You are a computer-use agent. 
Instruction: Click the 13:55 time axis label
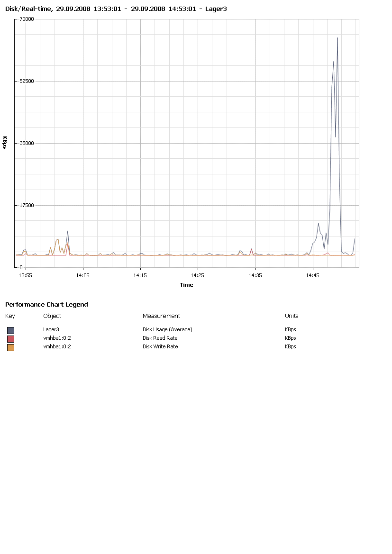pyautogui.click(x=26, y=276)
